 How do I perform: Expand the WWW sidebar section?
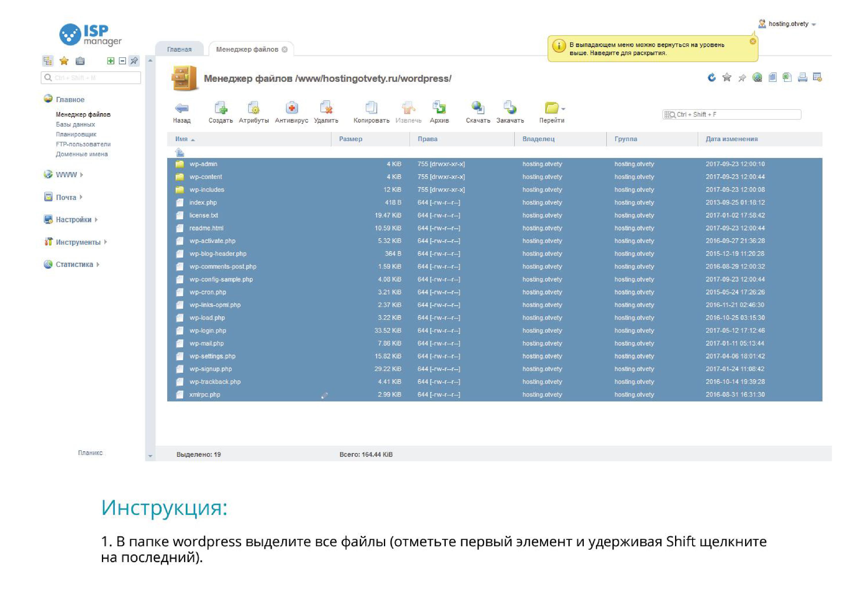pos(64,175)
